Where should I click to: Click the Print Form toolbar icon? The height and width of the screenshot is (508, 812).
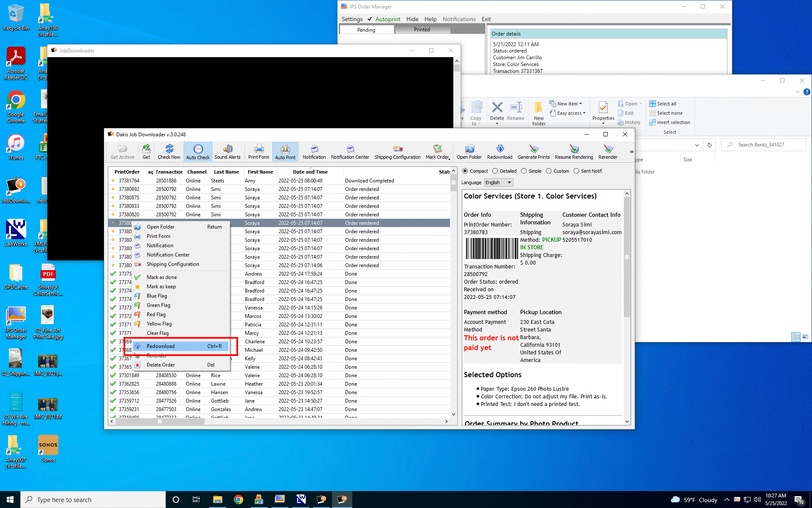(x=258, y=151)
